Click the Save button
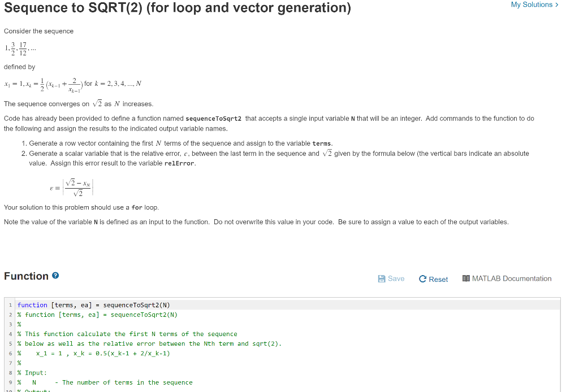The height and width of the screenshot is (392, 579). point(391,278)
